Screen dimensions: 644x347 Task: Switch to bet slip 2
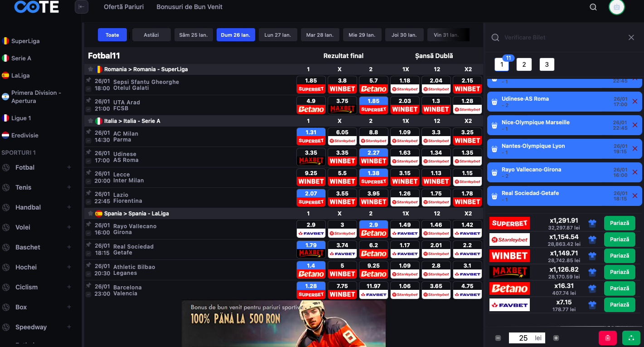524,64
